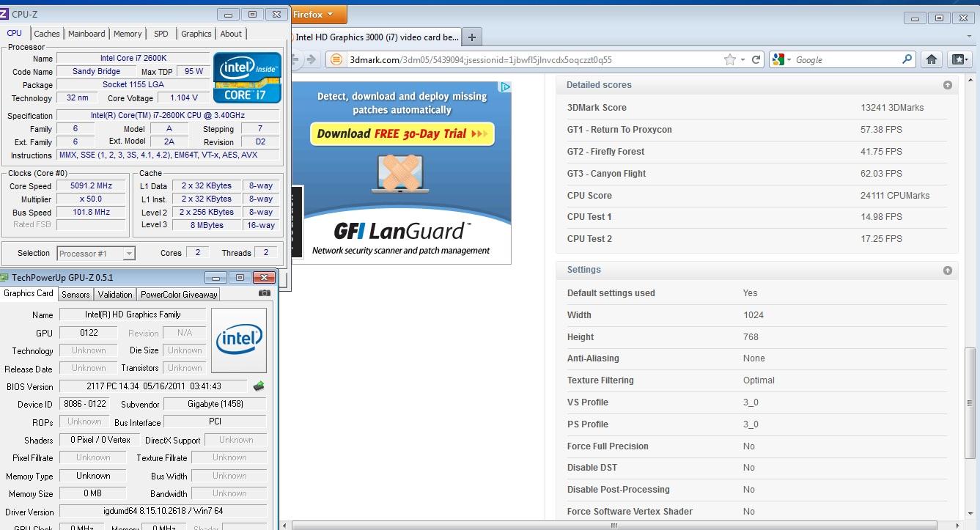Viewport: 980px width, 530px height.
Task: Open the Firefox application menu button
Action: tap(319, 15)
